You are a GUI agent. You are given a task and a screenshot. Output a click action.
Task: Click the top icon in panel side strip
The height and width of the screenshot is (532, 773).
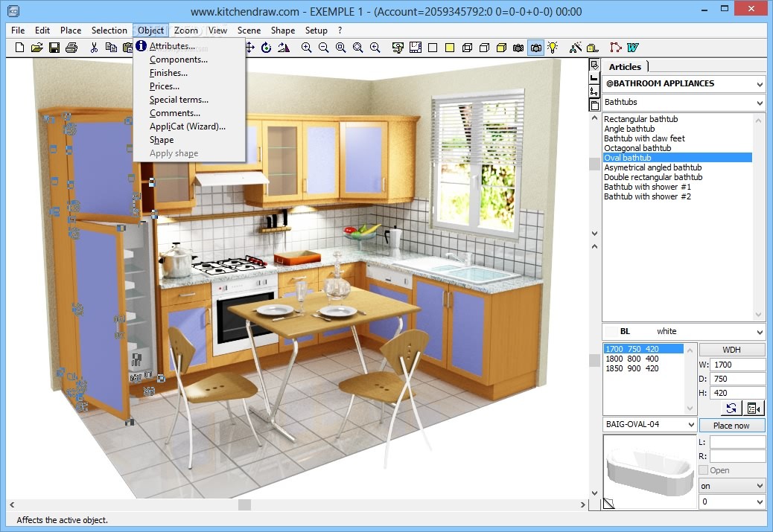[594, 65]
